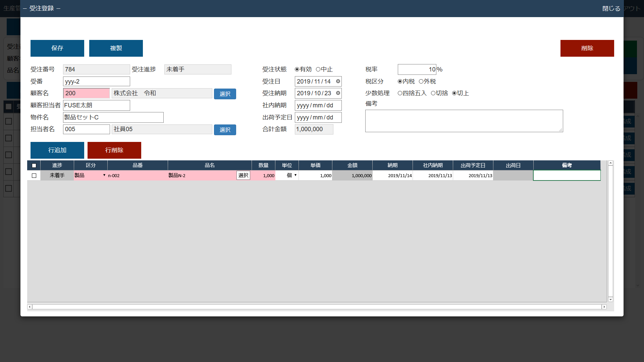Click the up arrow of the grid's vertical scrollbar
Image resolution: width=644 pixels, height=362 pixels.
610,163
